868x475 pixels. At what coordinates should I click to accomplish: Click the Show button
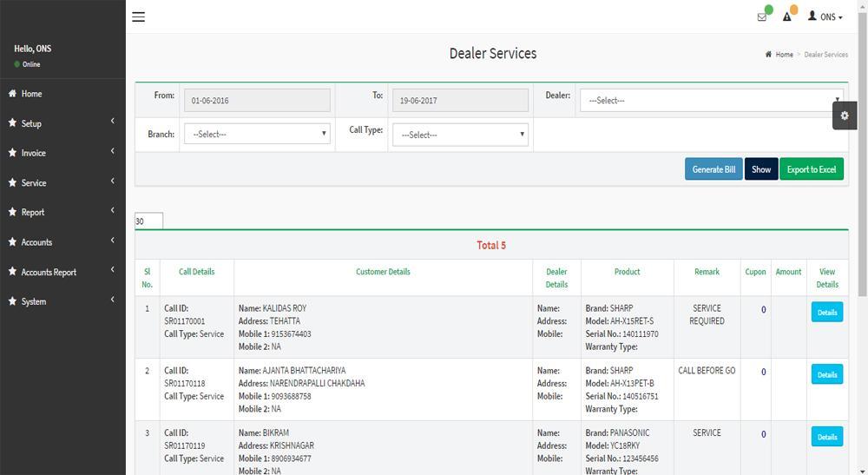[x=761, y=169]
